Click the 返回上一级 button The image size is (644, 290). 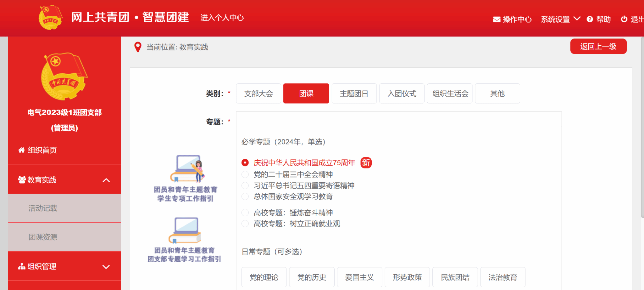coord(598,47)
